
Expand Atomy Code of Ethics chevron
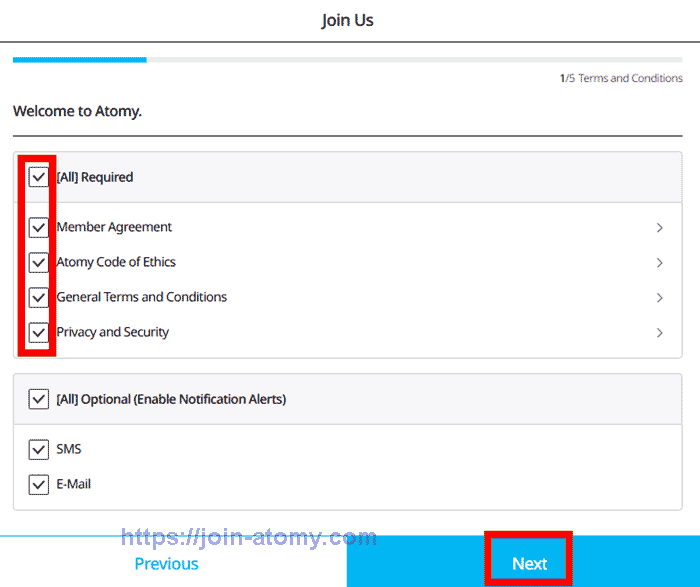(x=659, y=262)
